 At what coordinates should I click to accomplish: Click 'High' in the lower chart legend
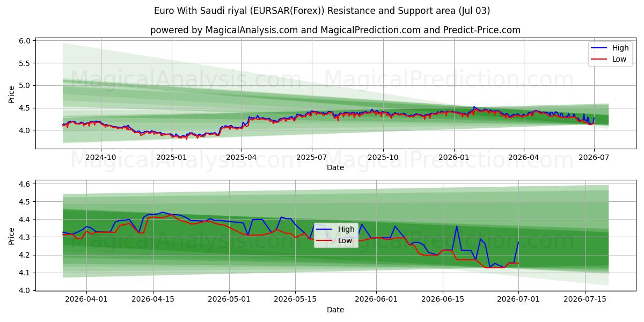tap(346, 229)
